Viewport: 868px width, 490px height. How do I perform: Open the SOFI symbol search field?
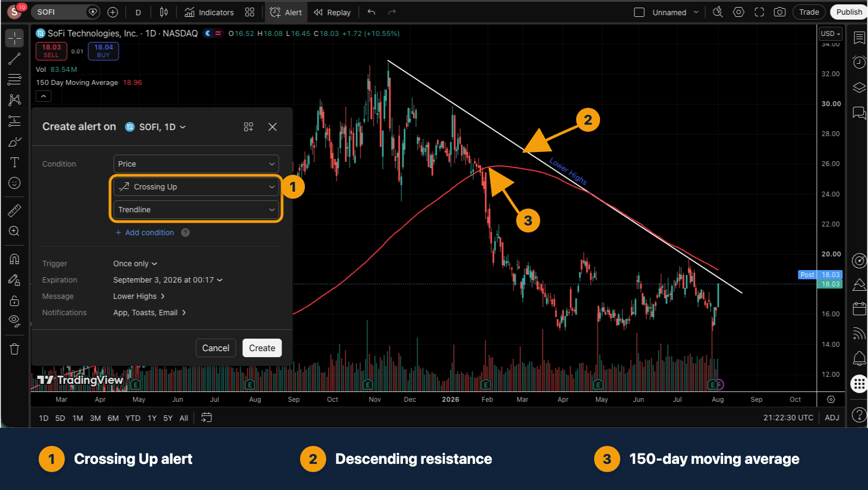[x=64, y=12]
